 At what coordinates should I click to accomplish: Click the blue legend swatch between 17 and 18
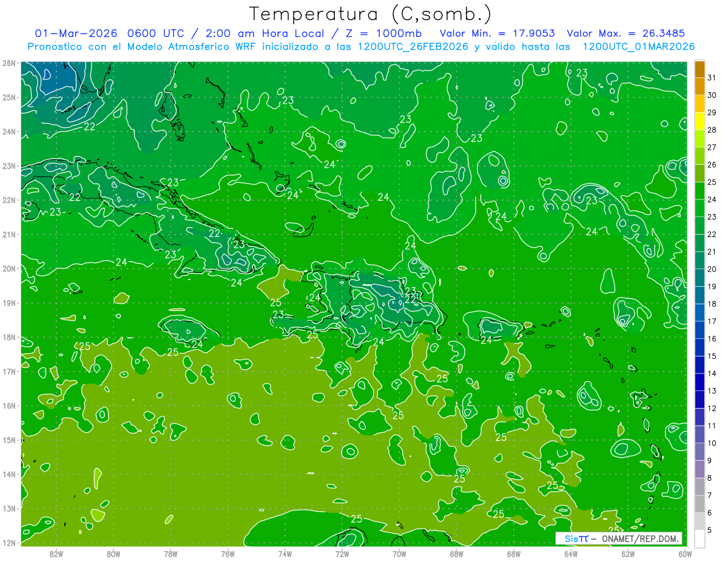point(699,312)
